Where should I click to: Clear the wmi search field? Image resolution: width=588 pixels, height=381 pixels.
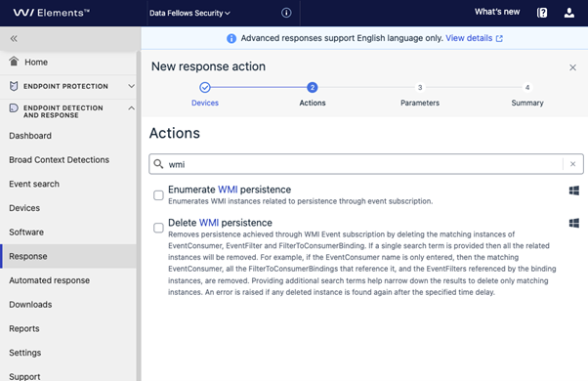pos(572,164)
